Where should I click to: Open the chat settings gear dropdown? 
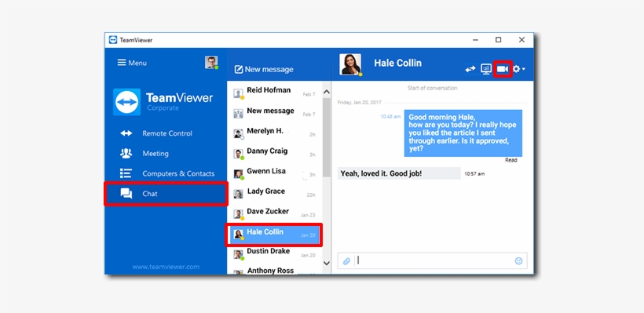[x=518, y=69]
